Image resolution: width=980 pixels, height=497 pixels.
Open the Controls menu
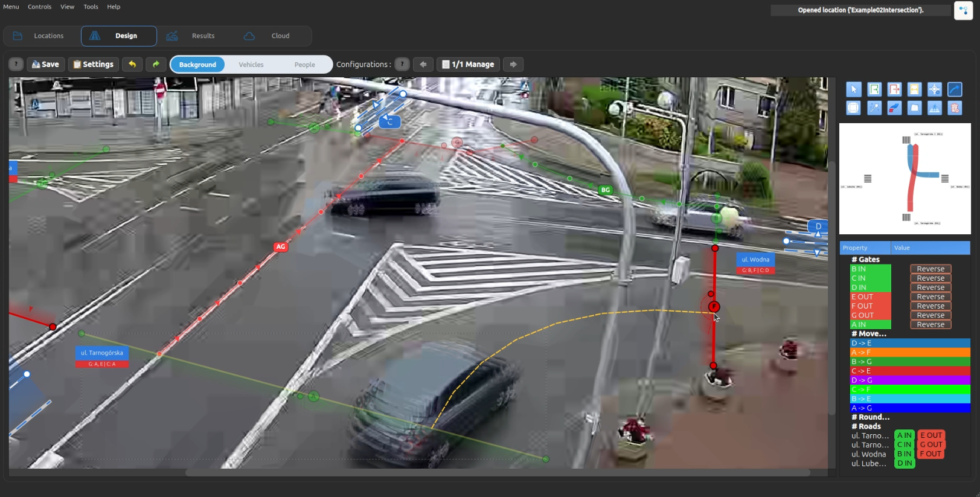point(39,7)
